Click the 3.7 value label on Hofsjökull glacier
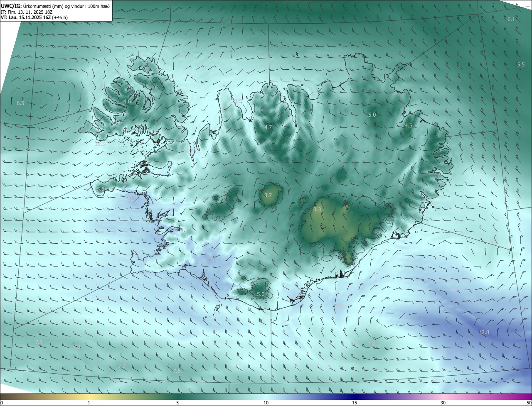 coord(268,195)
